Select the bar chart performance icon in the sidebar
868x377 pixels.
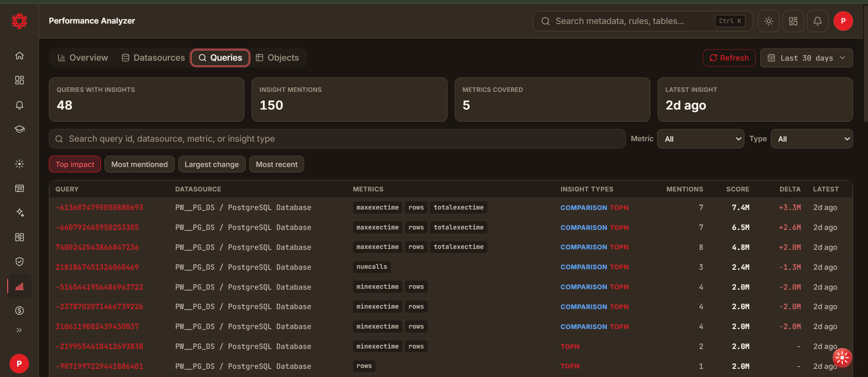pyautogui.click(x=19, y=286)
